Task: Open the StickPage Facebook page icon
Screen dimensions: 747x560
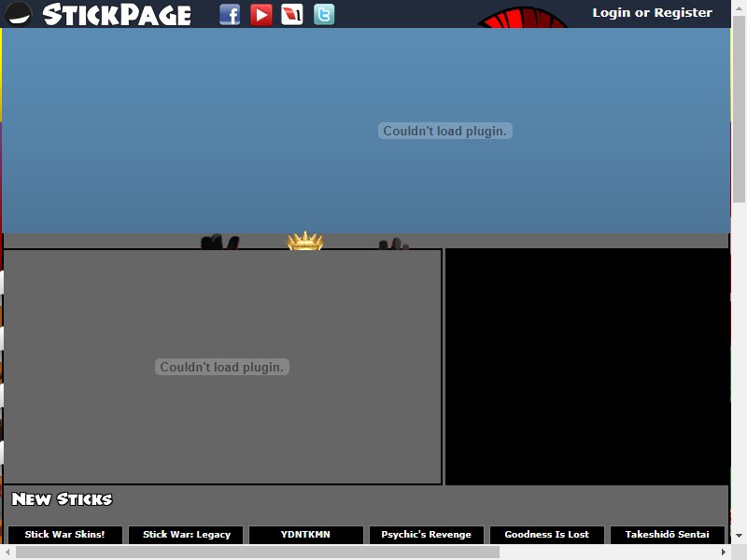Action: point(230,14)
